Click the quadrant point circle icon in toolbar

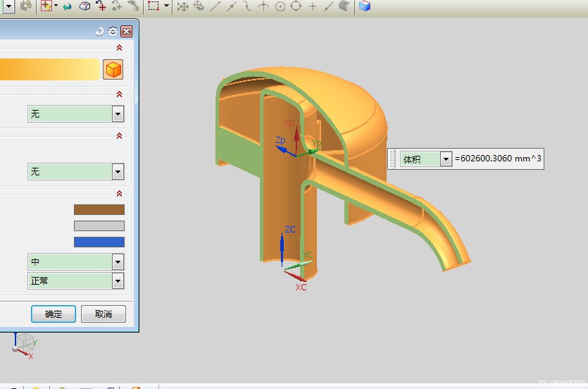[296, 6]
